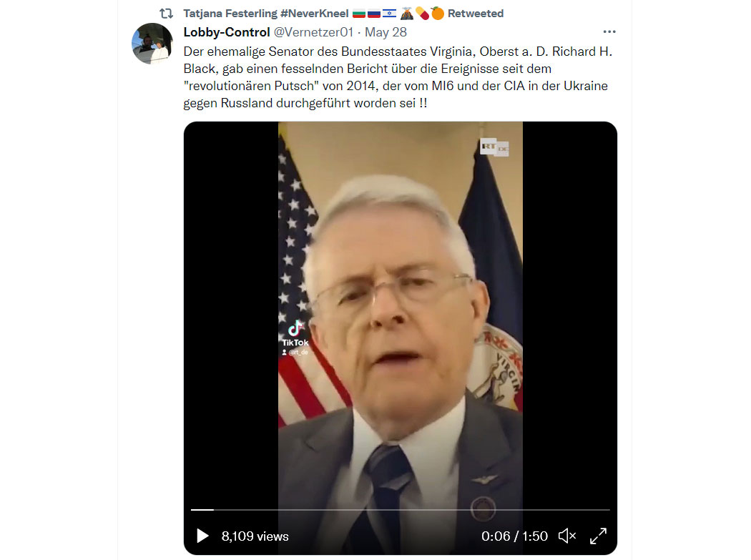This screenshot has width=751, height=560.
Task: Open Tatjana Festerling retweeter profile link
Action: pyautogui.click(x=266, y=14)
